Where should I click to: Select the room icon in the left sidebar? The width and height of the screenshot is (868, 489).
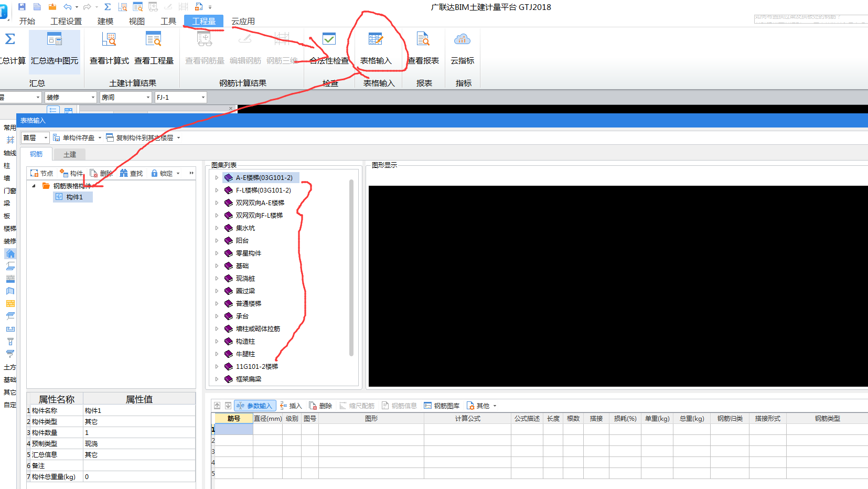[10, 253]
